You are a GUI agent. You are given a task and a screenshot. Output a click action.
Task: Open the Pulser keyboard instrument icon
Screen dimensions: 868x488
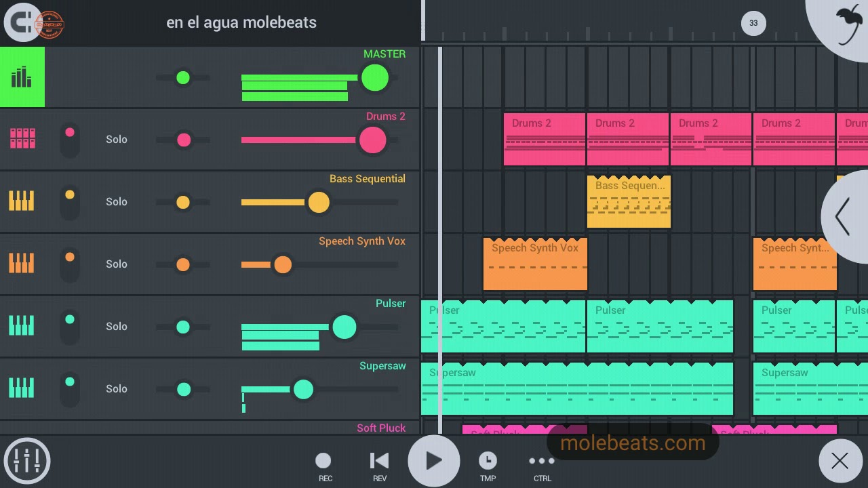22,326
